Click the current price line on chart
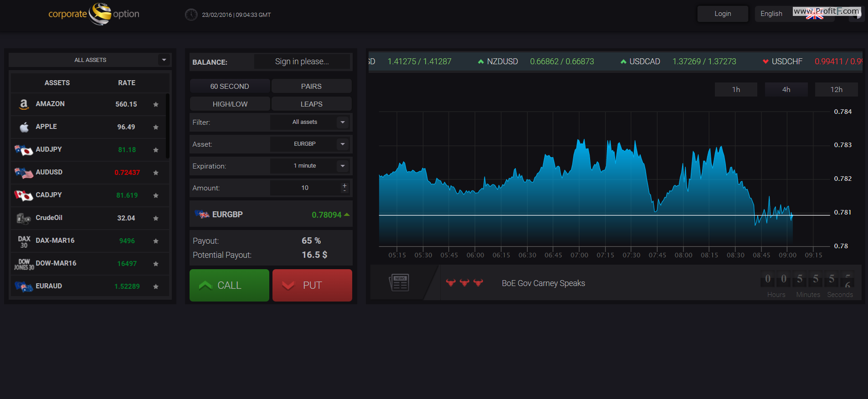 click(604, 215)
